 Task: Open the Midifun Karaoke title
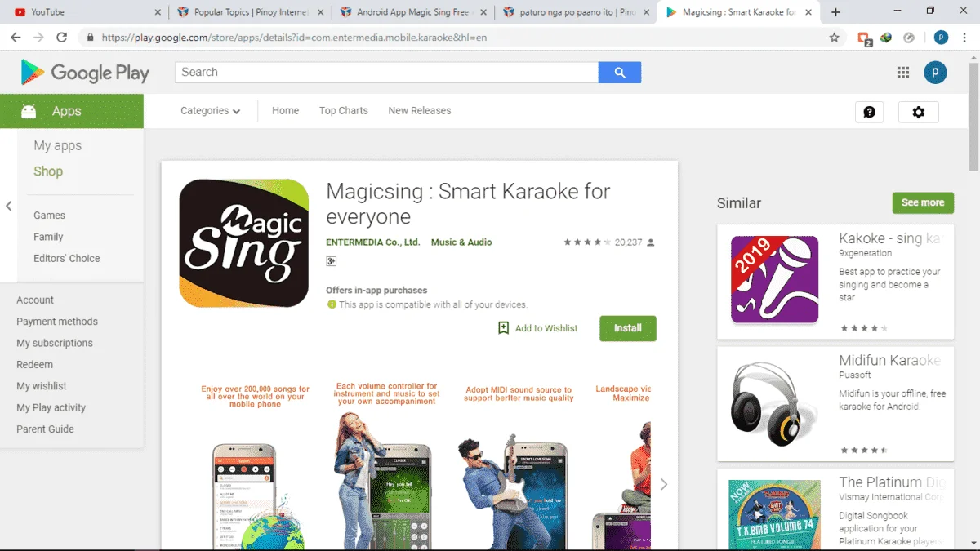click(x=889, y=360)
